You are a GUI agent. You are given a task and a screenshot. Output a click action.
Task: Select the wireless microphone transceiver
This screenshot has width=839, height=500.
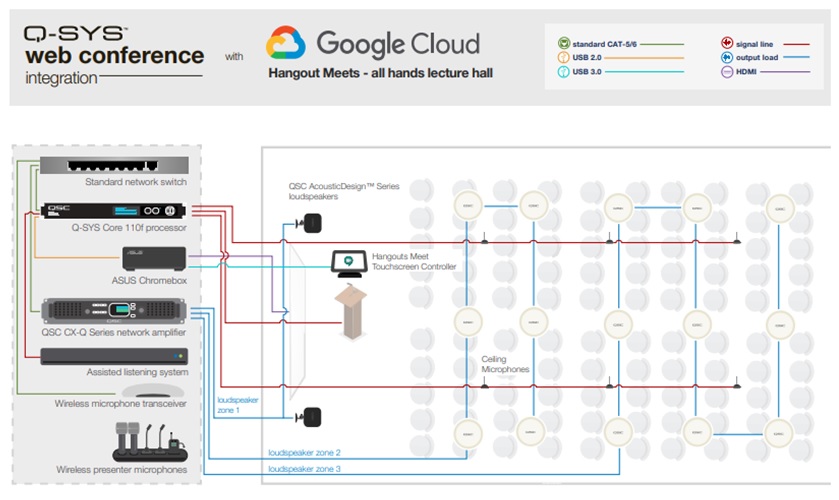[x=154, y=391]
